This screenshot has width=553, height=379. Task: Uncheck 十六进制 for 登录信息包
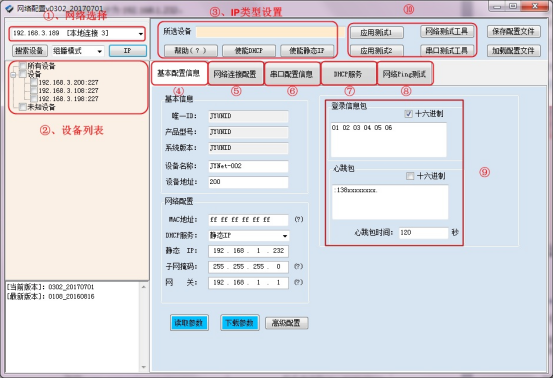coord(408,114)
